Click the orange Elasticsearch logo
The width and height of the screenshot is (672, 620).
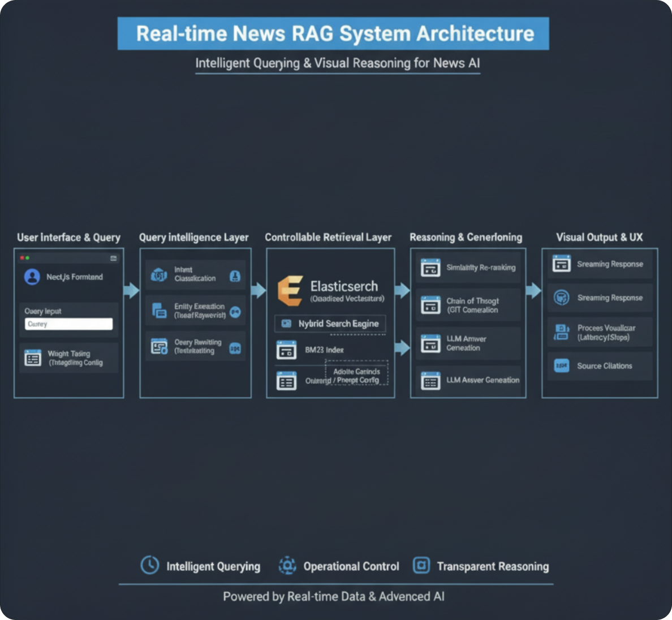coord(290,290)
